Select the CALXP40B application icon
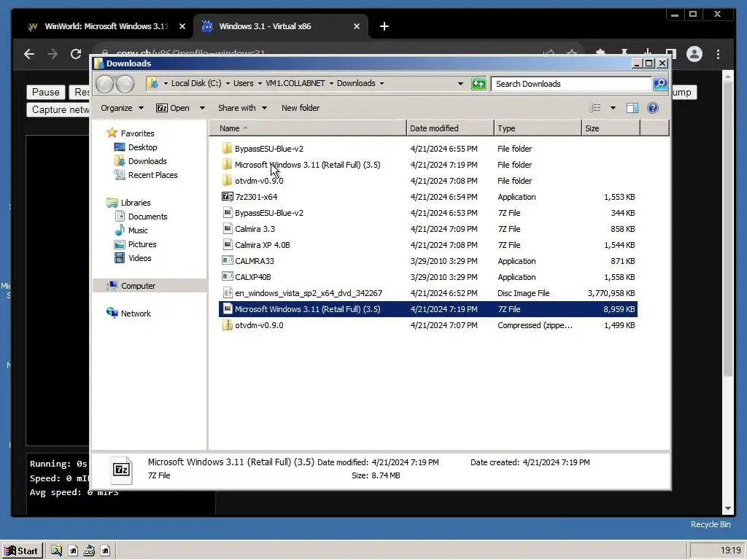The height and width of the screenshot is (560, 747). tap(228, 277)
